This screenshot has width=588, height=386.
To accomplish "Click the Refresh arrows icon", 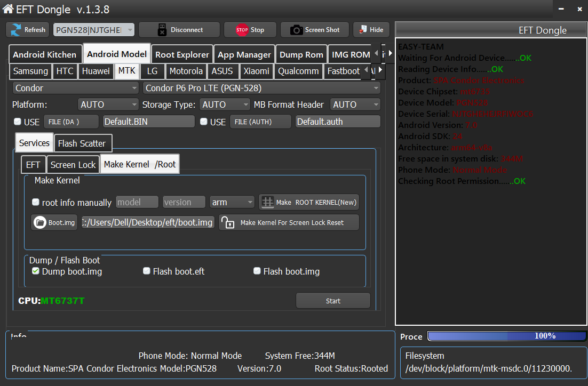I will click(16, 30).
